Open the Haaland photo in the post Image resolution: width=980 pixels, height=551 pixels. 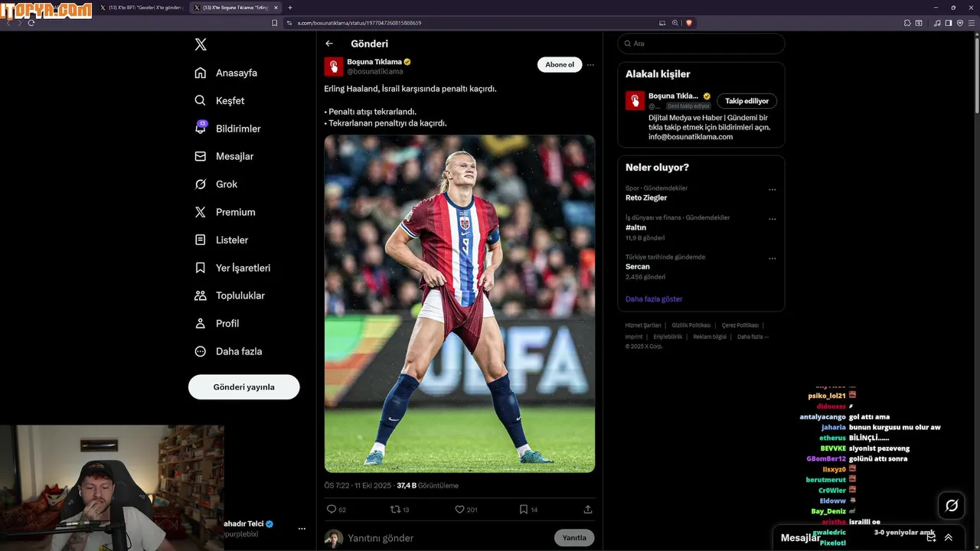(x=459, y=304)
